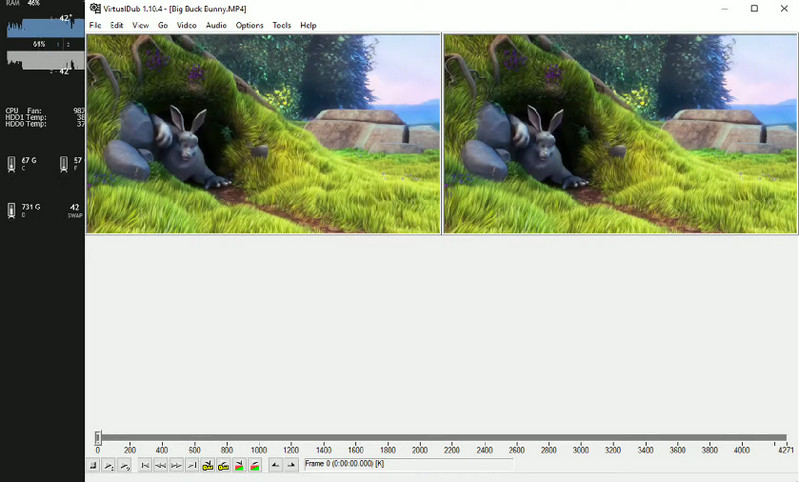Play the output video preview
The width and height of the screenshot is (799, 482).
point(125,465)
